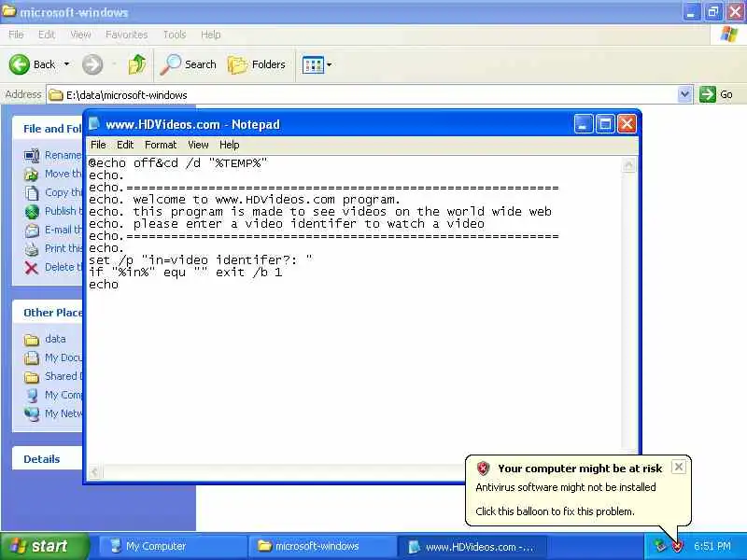Open Explorer File menu
The height and width of the screenshot is (560, 747).
click(16, 35)
